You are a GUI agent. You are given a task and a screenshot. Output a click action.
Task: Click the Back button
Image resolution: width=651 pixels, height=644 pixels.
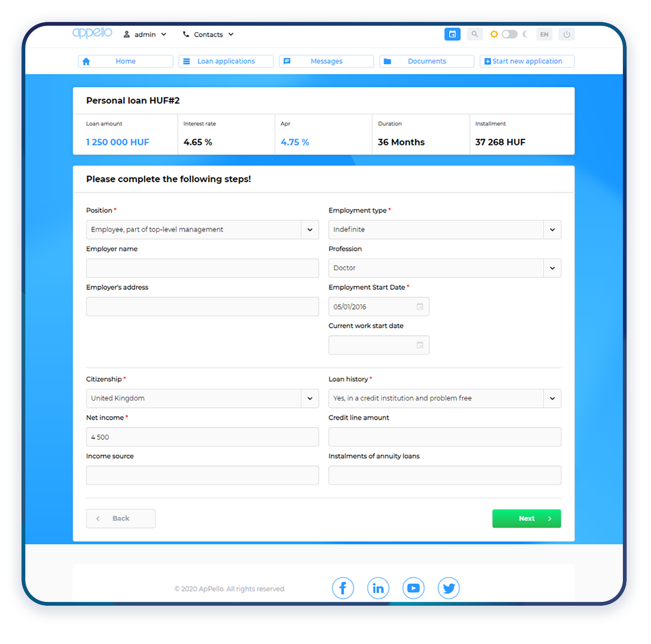121,519
